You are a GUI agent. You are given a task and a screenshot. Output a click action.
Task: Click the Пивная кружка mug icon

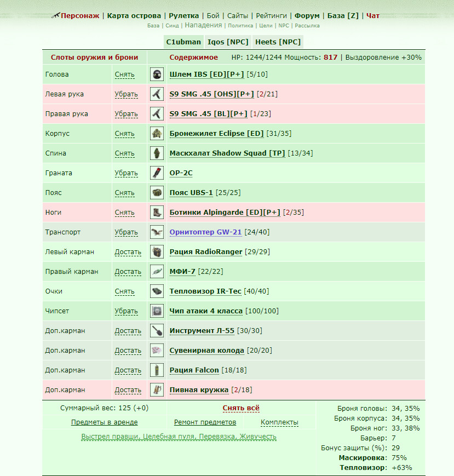157,390
